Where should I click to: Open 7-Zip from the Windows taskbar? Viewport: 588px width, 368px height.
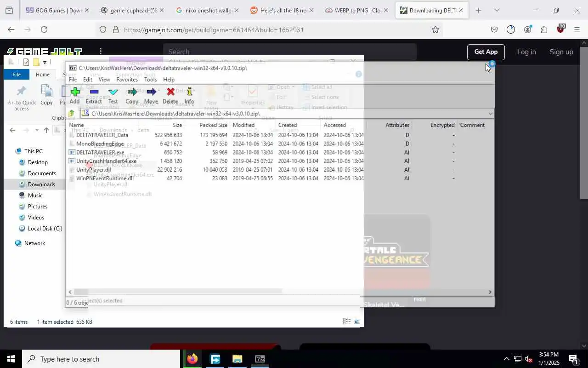click(x=260, y=359)
